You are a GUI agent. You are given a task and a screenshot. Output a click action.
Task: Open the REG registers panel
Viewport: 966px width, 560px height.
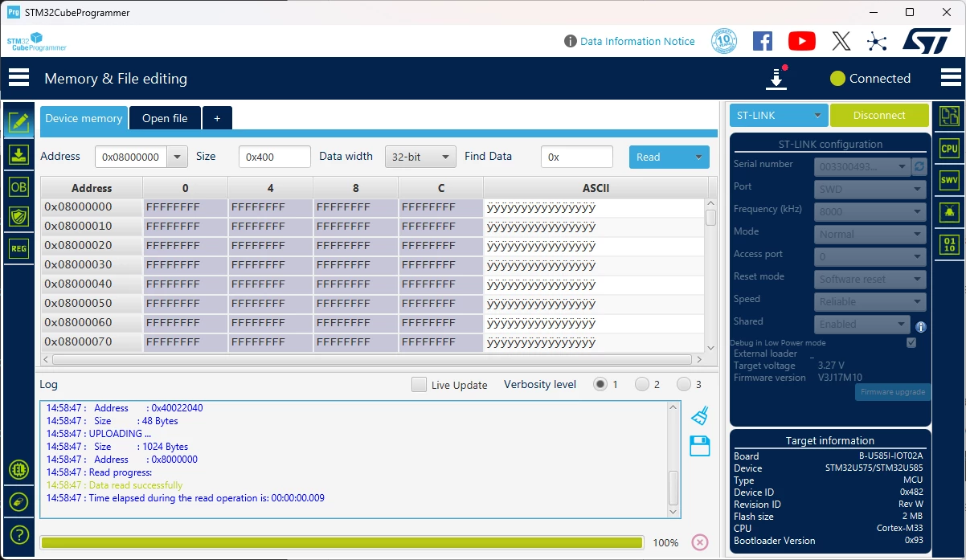pyautogui.click(x=18, y=248)
